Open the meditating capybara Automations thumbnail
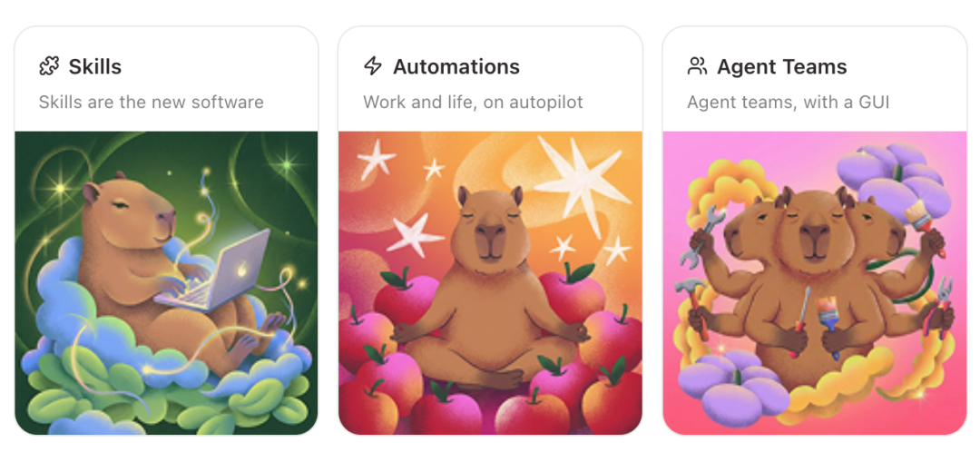980x452 pixels. coord(490,282)
